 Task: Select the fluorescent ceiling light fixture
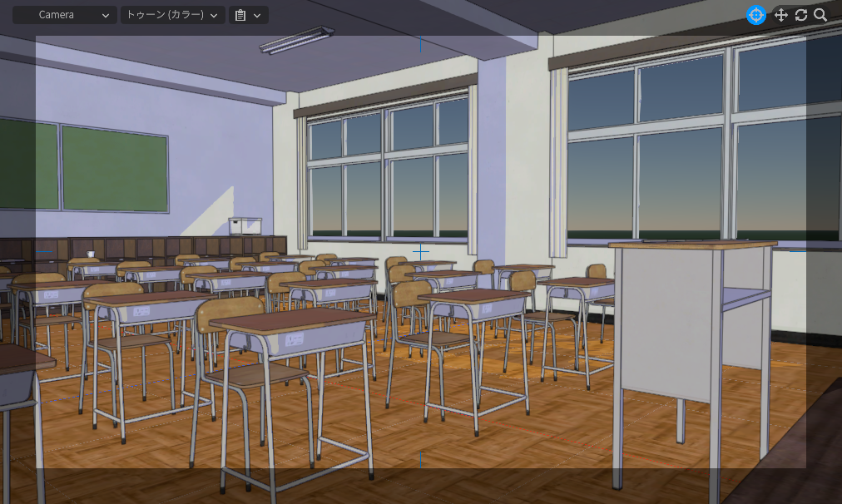296,40
